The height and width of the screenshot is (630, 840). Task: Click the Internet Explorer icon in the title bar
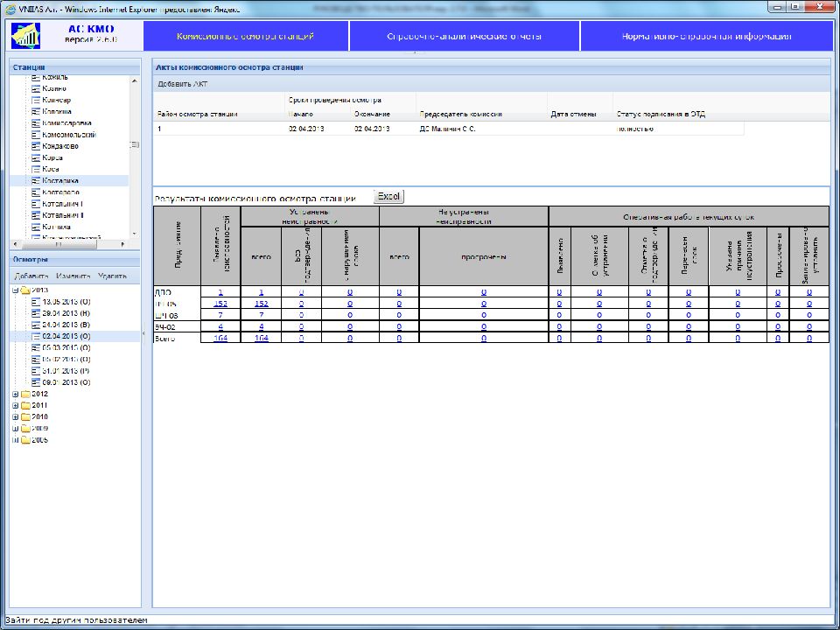tap(10, 9)
